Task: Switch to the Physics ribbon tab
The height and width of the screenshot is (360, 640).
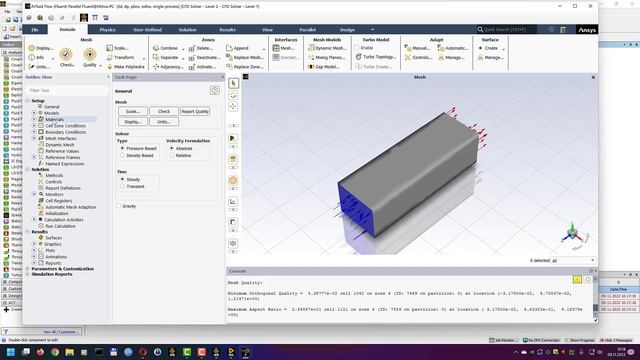Action: coord(108,30)
